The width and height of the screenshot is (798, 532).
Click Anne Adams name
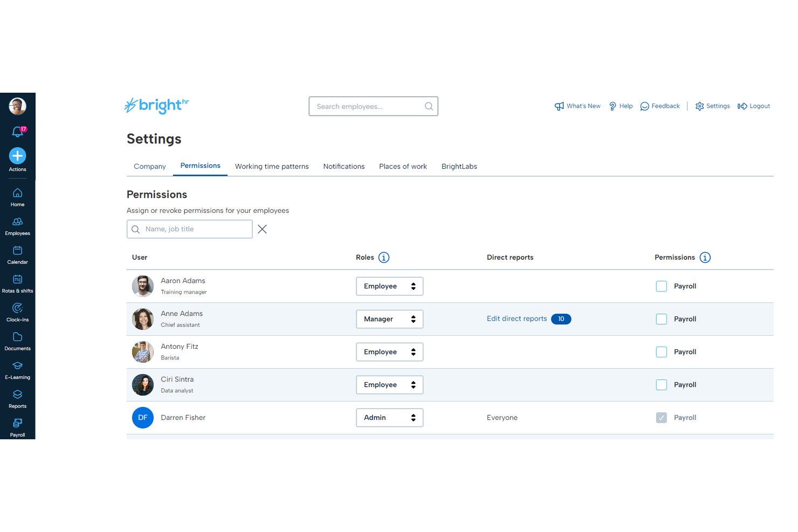coord(182,314)
